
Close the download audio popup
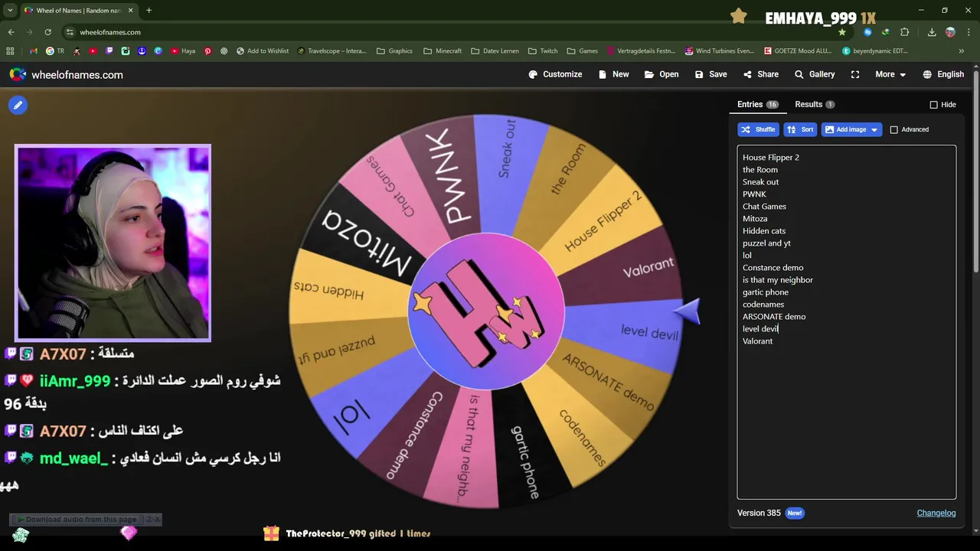coord(157,520)
